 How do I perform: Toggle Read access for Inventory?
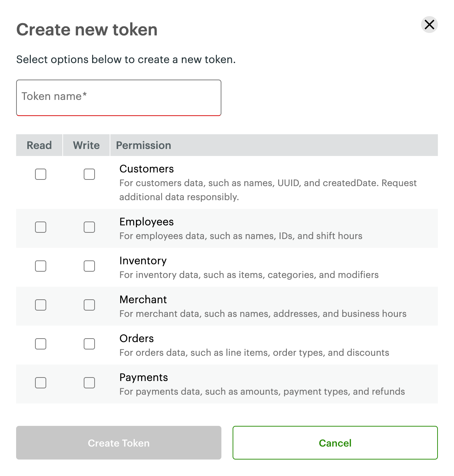pos(41,266)
